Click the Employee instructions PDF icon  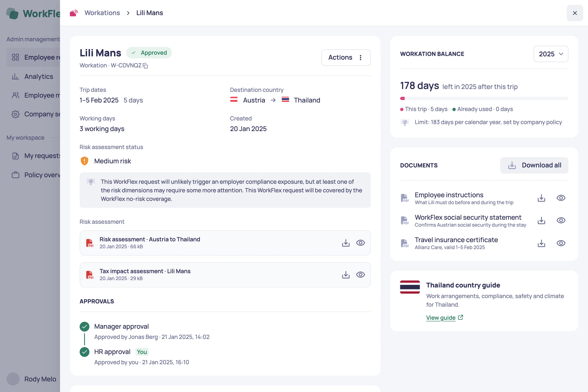pos(404,198)
